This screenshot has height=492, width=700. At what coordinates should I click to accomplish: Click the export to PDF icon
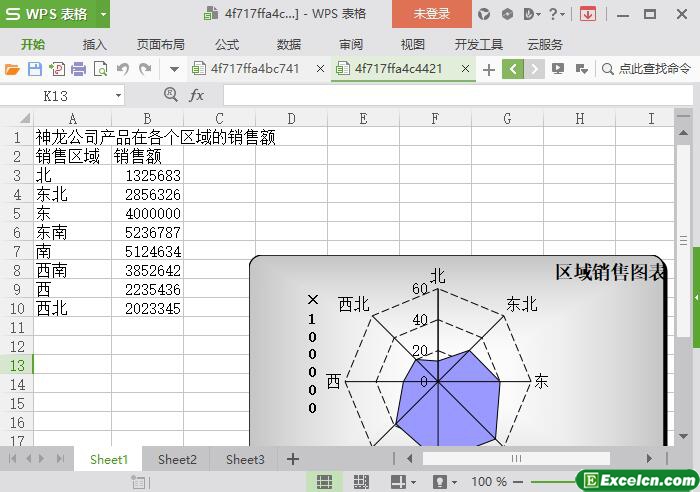57,69
